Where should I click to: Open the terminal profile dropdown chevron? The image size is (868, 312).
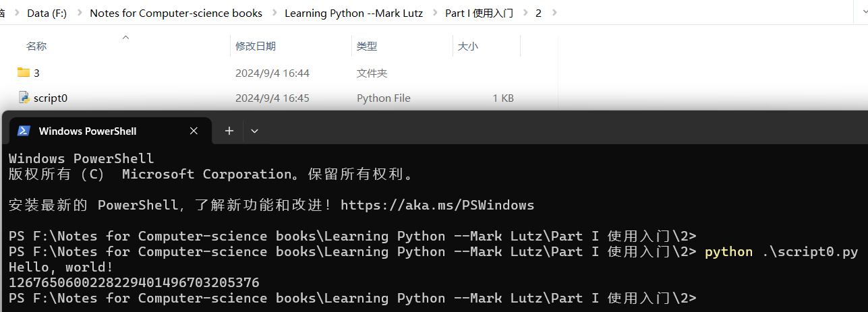point(254,131)
